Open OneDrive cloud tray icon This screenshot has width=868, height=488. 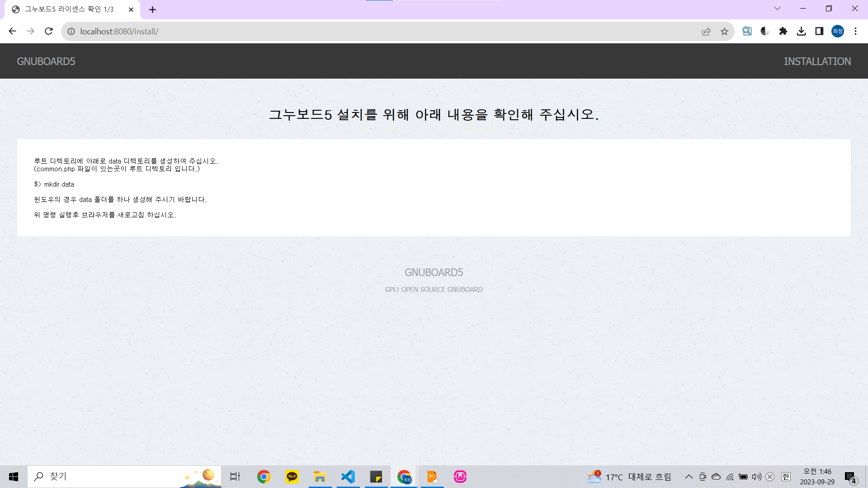click(716, 477)
